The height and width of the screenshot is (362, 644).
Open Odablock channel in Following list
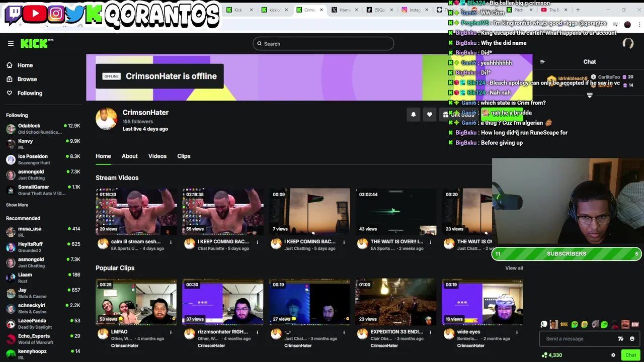tap(43, 129)
